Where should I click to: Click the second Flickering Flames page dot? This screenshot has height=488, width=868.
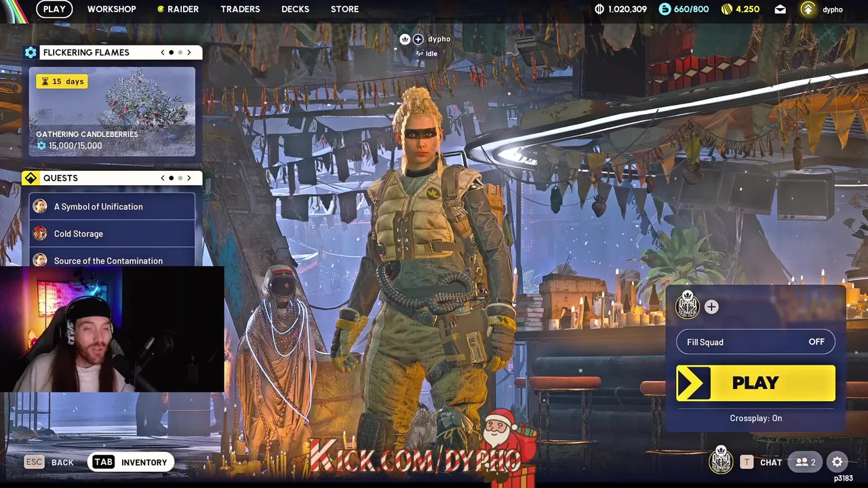(x=180, y=52)
